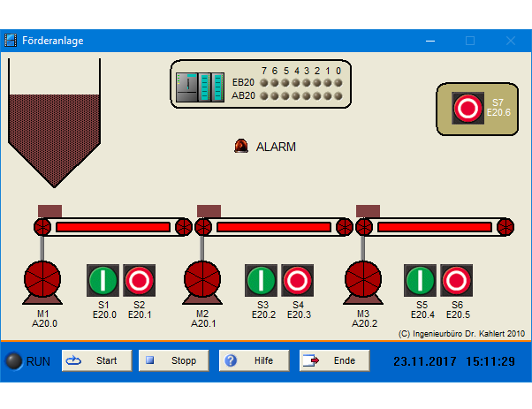Close the Förderanlage window
The image size is (532, 409).
(x=511, y=41)
